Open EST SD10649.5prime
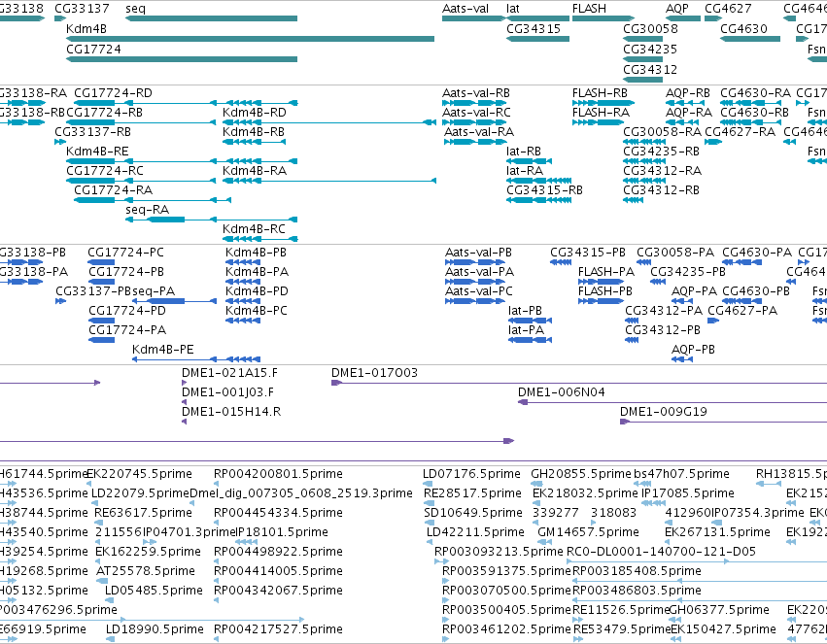 click(428, 523)
